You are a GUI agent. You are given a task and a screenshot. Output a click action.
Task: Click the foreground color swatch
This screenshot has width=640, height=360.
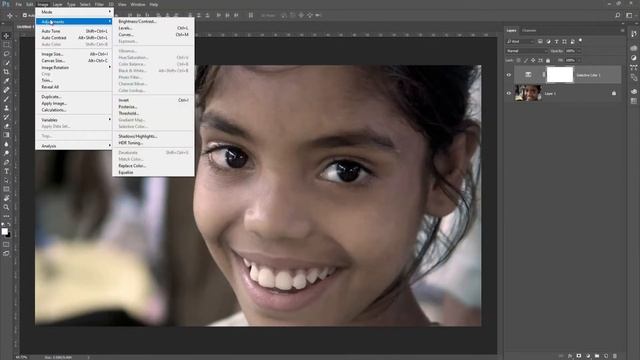click(x=4, y=231)
